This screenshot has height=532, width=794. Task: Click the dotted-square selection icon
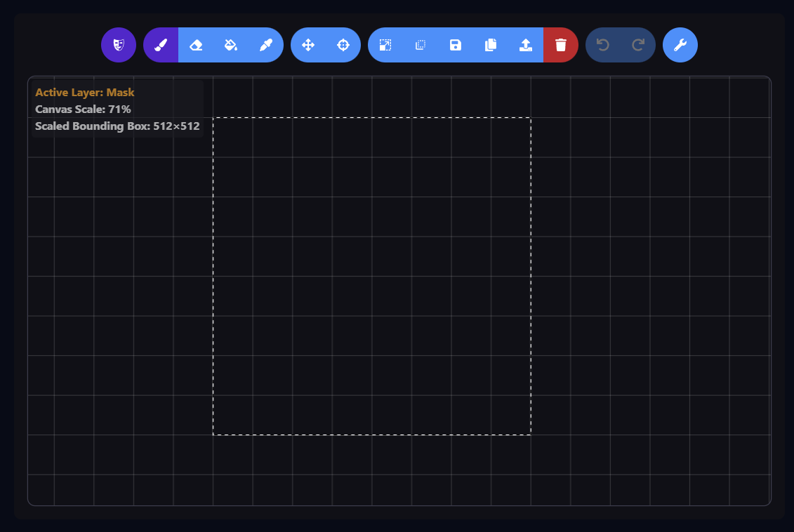[x=421, y=45]
